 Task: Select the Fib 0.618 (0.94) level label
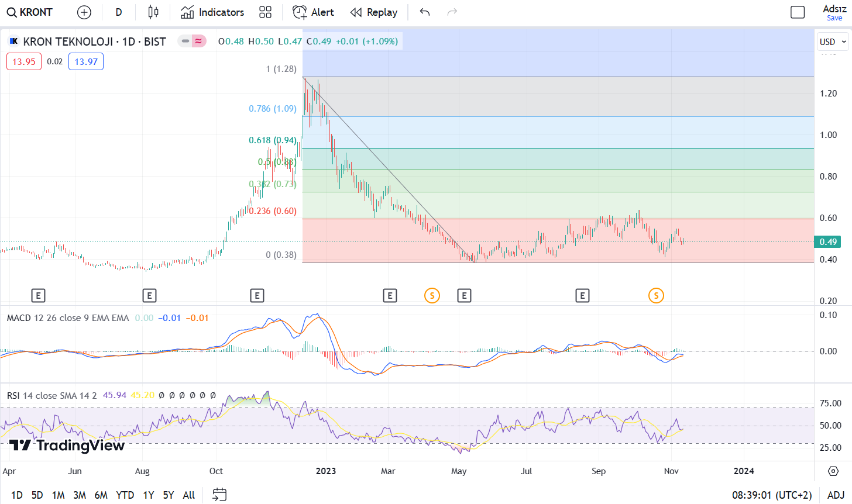click(273, 140)
